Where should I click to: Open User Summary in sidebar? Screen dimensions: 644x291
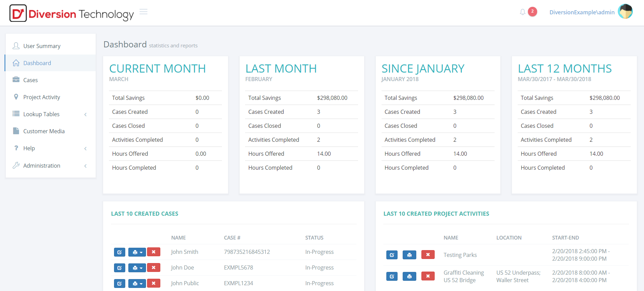(42, 46)
